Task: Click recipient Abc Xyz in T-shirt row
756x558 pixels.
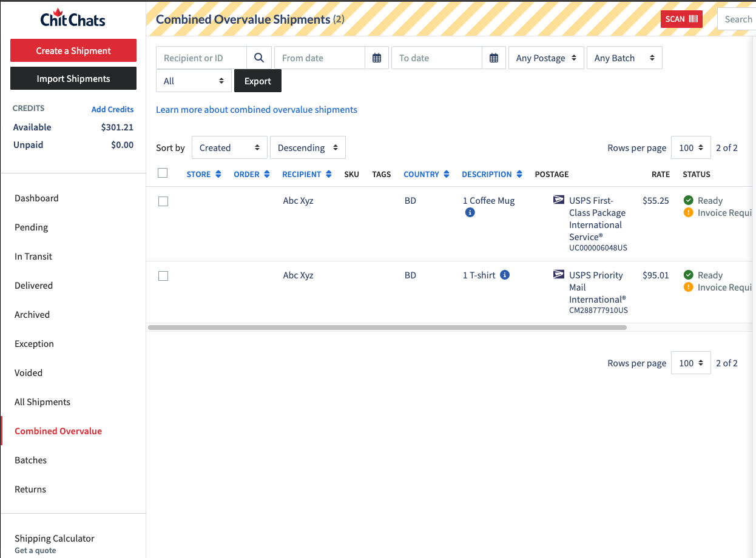Action: click(298, 275)
